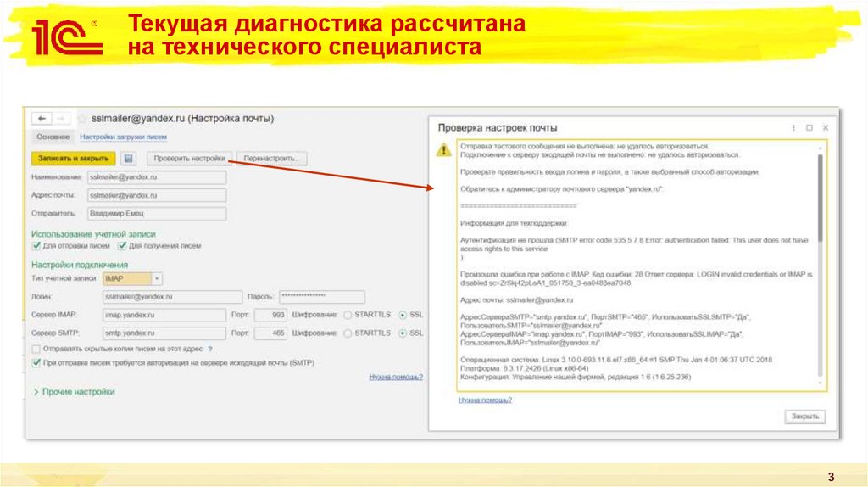Viewport: 868px width, 487px height.
Task: Click the floppy disk save icon
Action: pos(129,159)
